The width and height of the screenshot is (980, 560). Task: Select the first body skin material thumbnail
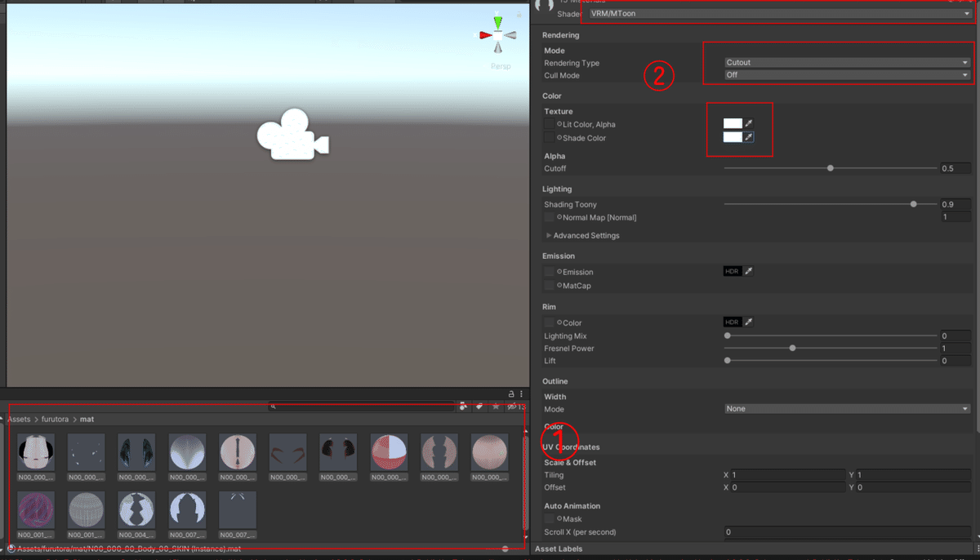[x=36, y=452]
